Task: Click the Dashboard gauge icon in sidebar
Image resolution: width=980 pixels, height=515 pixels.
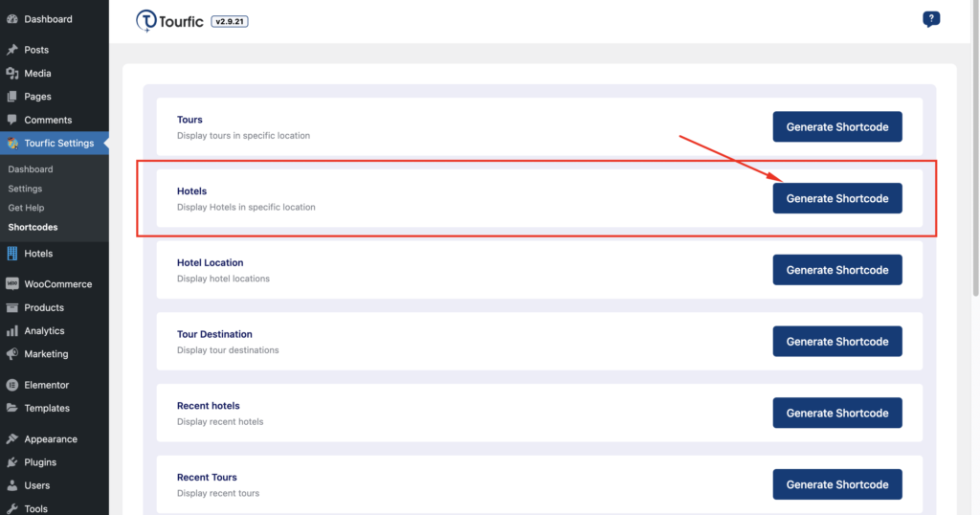Action: [x=11, y=19]
